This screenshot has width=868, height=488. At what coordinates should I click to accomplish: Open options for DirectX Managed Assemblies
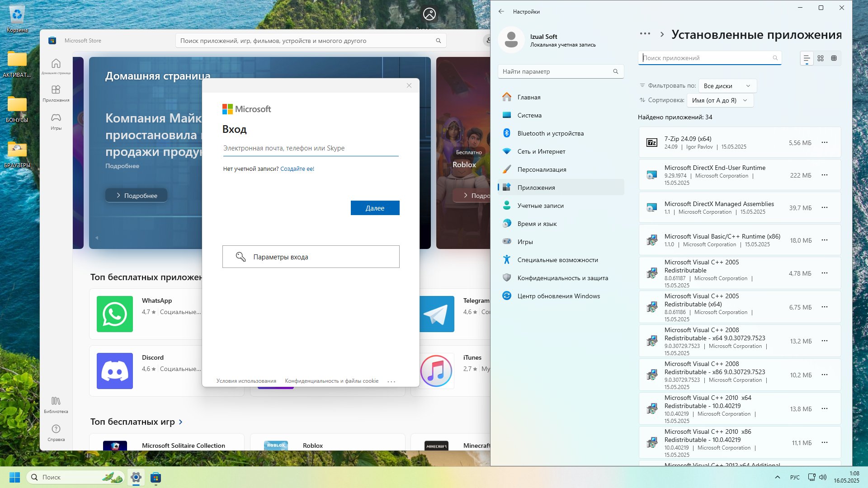(825, 207)
